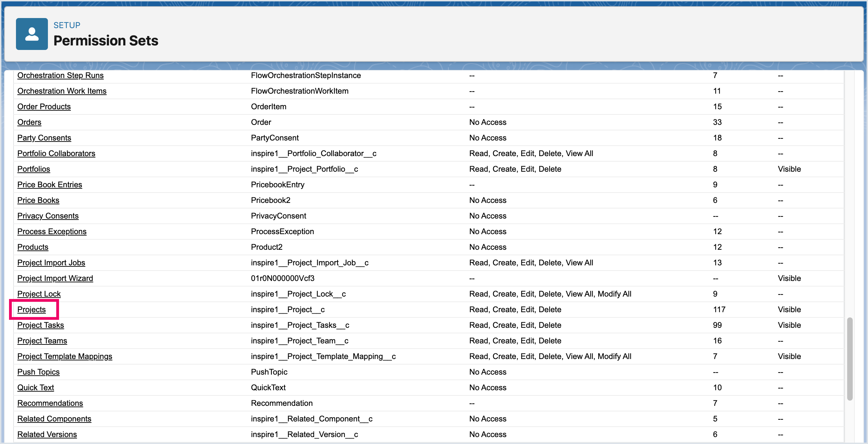Click Visible in the Project Template Mappings row

789,356
